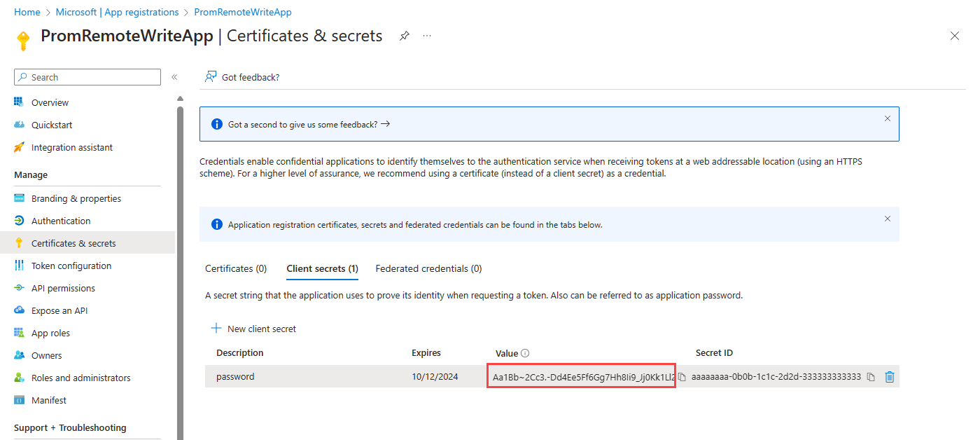Switch to the Certificates tab

pos(236,268)
